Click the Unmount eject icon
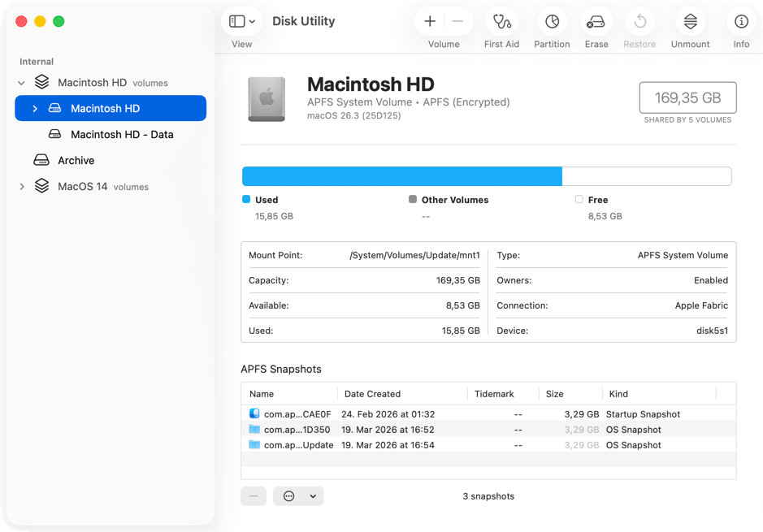The image size is (763, 532). [x=690, y=21]
